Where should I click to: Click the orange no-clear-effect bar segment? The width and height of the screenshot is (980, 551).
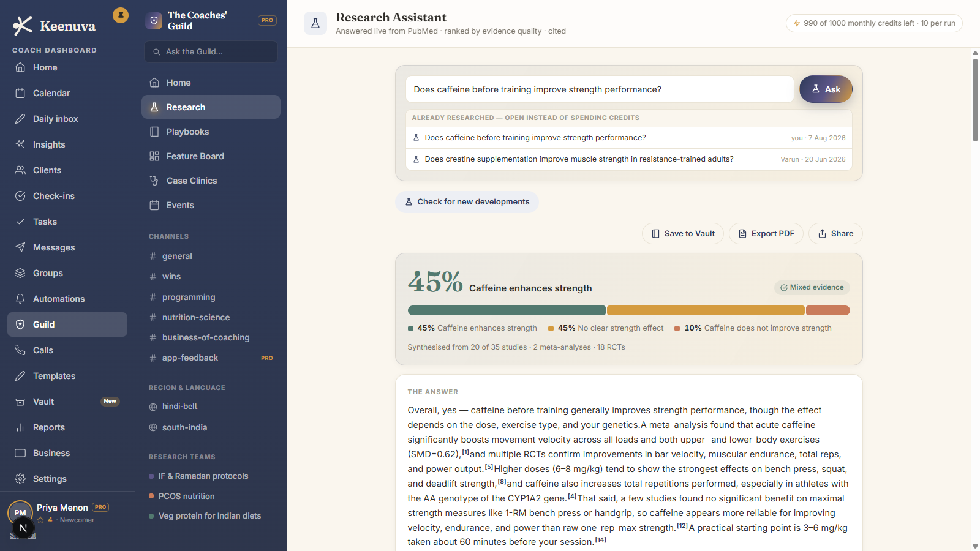[706, 310]
